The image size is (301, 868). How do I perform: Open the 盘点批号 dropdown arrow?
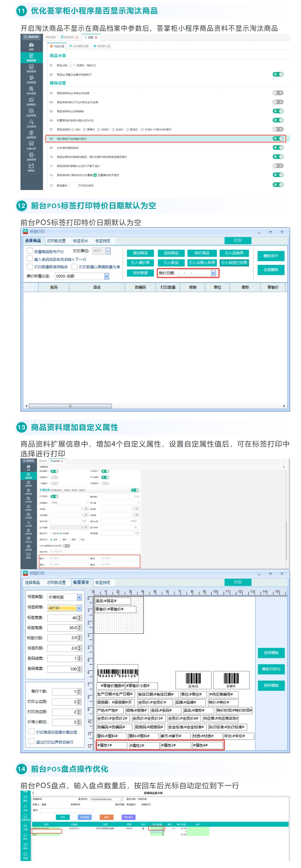(x=122, y=799)
